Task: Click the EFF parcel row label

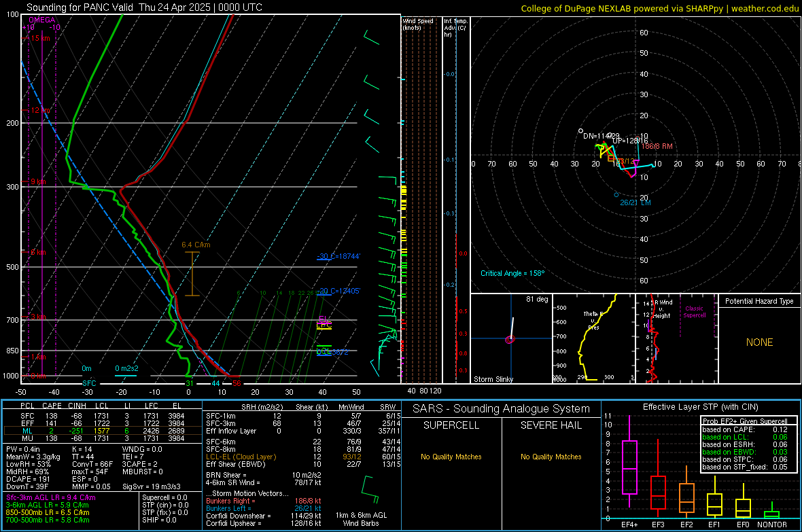Action: click(27, 423)
